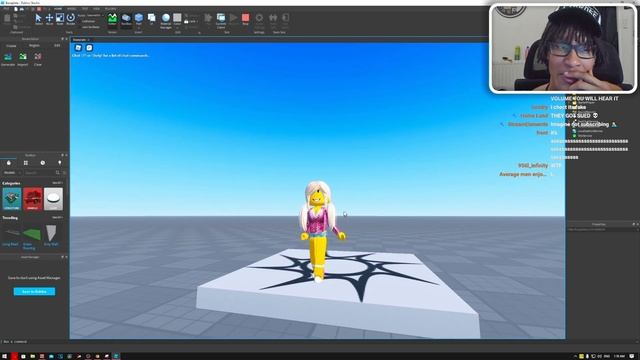Select the red vehicle category thumbnail

click(x=33, y=199)
